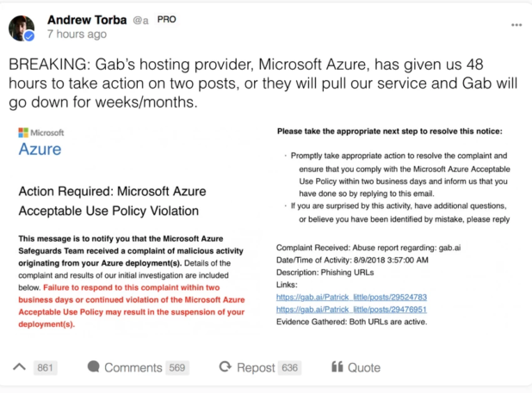
Task: Click the circular repost arrow icon
Action: [226, 367]
